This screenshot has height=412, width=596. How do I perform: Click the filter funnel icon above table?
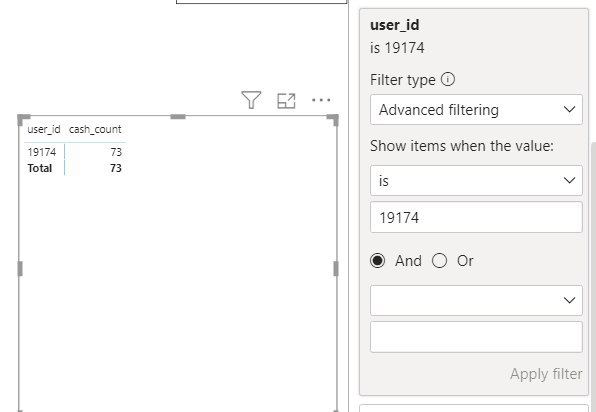[x=251, y=100]
